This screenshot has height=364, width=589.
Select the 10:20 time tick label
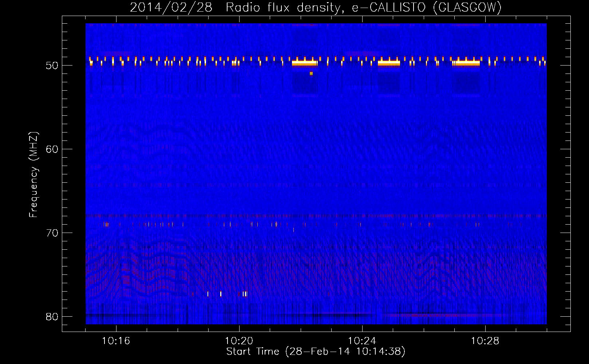pyautogui.click(x=239, y=341)
